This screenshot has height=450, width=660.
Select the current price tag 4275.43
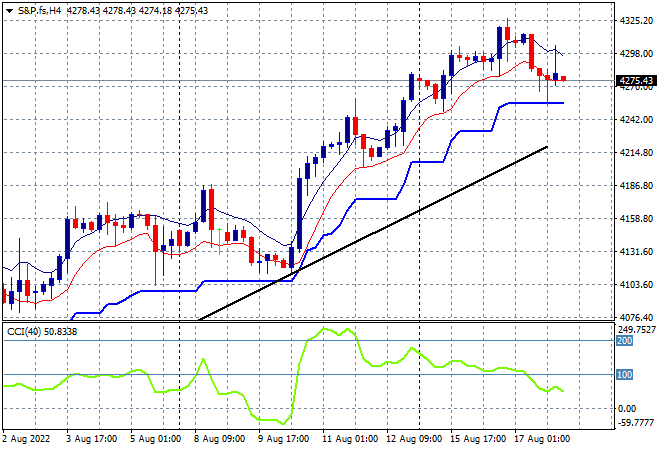(636, 81)
